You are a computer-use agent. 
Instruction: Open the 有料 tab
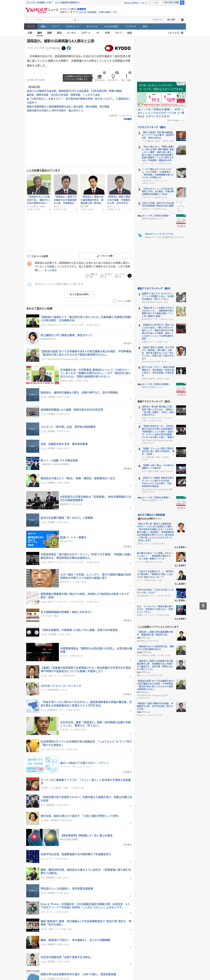click(145, 27)
